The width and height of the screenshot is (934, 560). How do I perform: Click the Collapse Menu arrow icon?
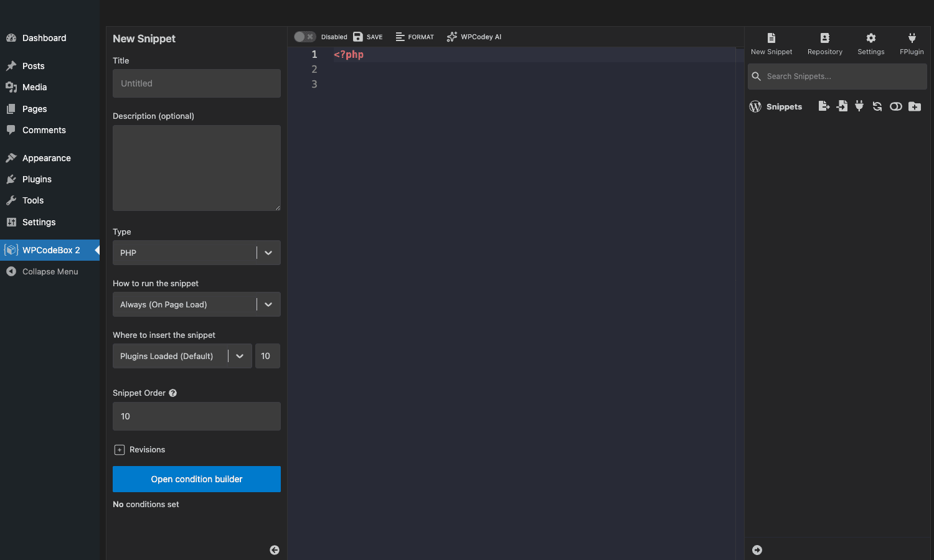pyautogui.click(x=11, y=271)
